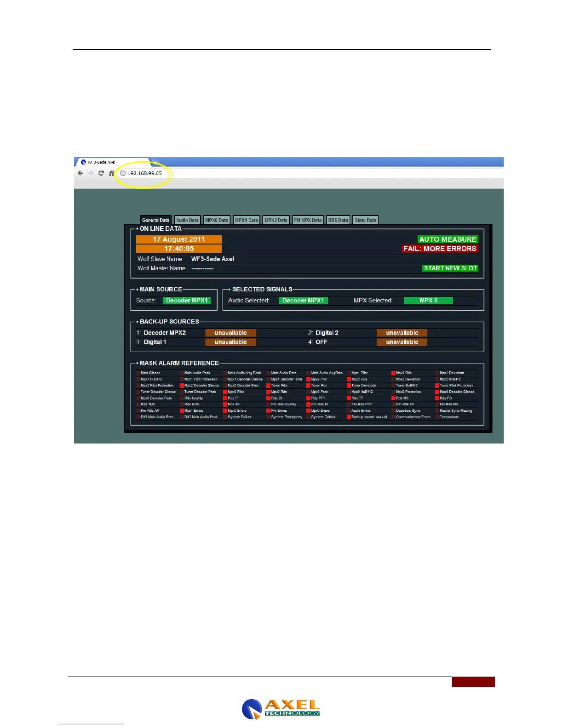This screenshot has height=728, width=563.
Task: Click the browser forward arrow
Action: point(91,173)
